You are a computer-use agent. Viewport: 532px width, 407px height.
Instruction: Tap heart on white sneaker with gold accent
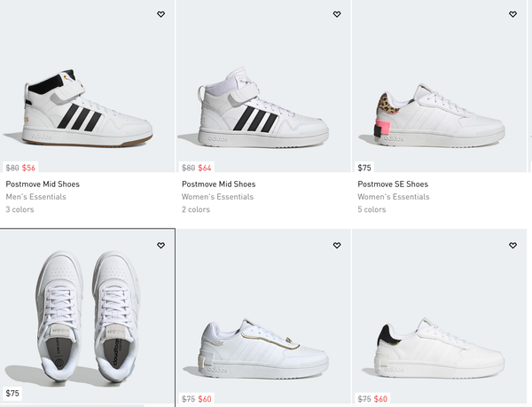point(337,246)
